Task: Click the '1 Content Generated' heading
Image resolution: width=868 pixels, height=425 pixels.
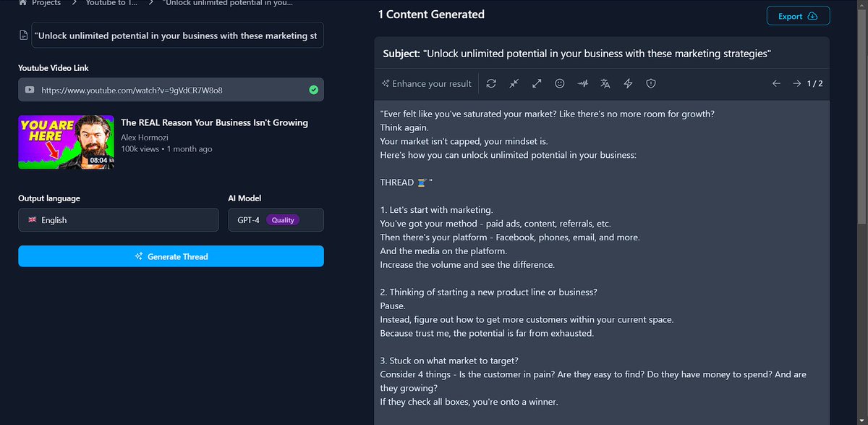Action: [x=431, y=14]
